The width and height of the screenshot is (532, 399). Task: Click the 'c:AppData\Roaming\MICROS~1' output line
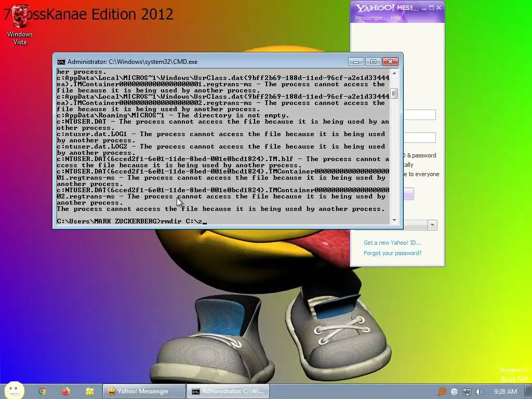click(172, 115)
